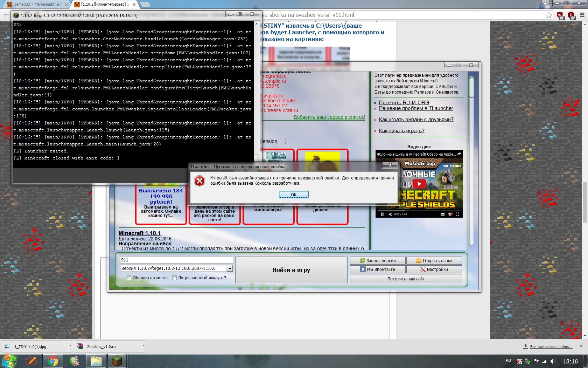Open dropdown arrow for 2destiny_v1.0.rar download

pos(143,346)
